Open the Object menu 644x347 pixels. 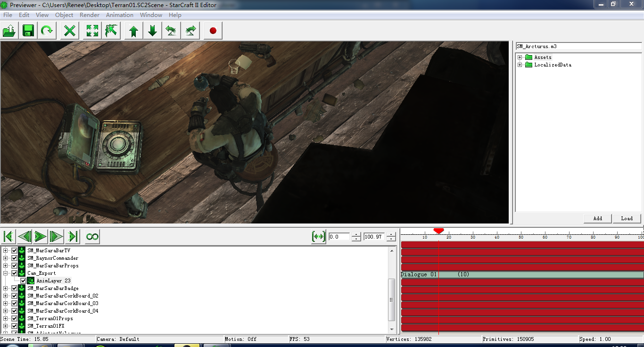(x=64, y=15)
